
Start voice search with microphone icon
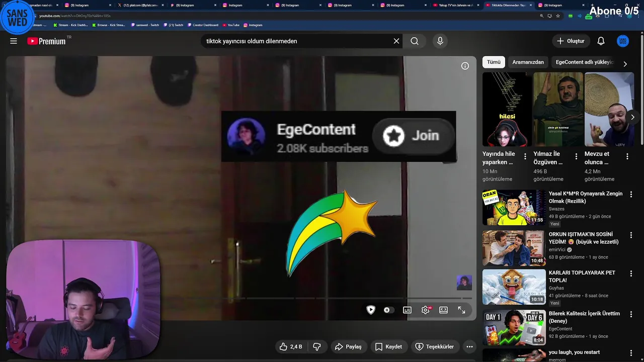point(440,41)
